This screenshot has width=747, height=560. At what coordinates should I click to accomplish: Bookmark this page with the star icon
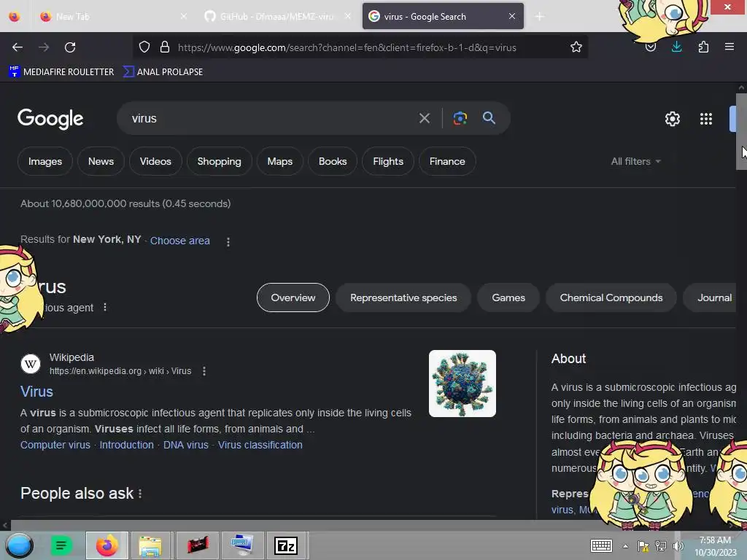tap(576, 47)
